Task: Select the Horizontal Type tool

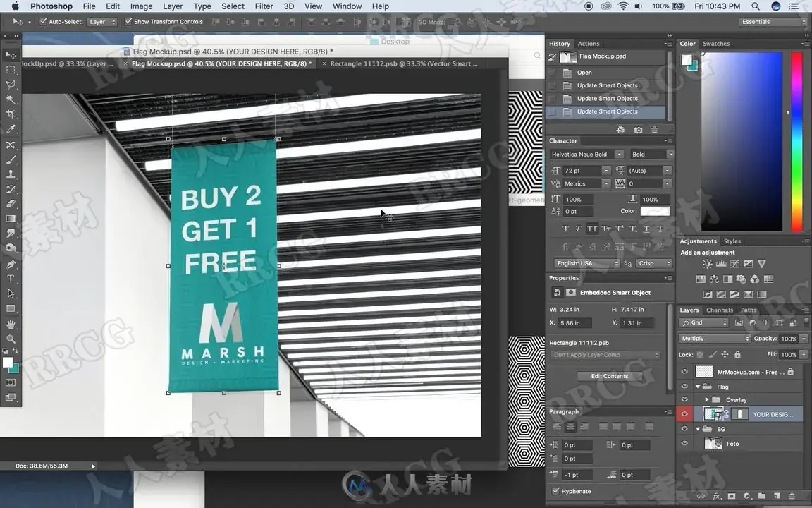Action: tap(11, 279)
